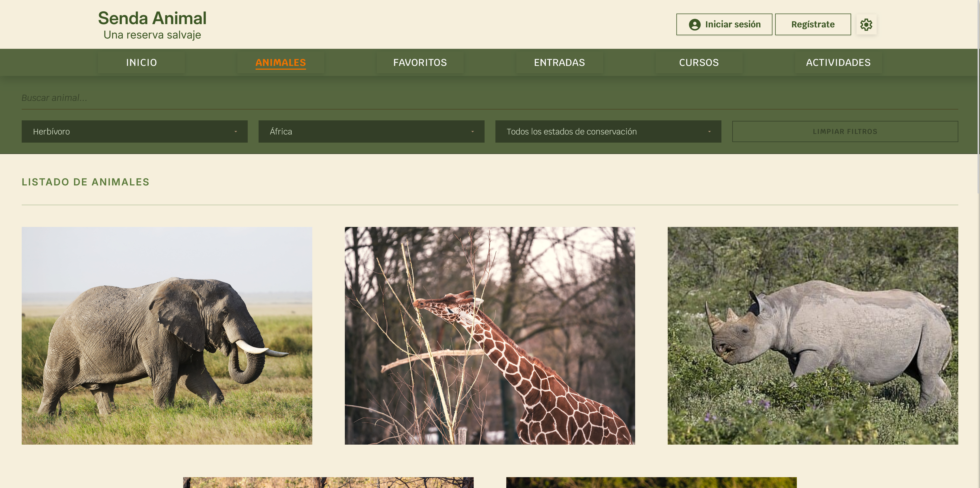Screen dimensions: 980x488
Task: Open the Inicio navigation tab
Action: pos(142,62)
